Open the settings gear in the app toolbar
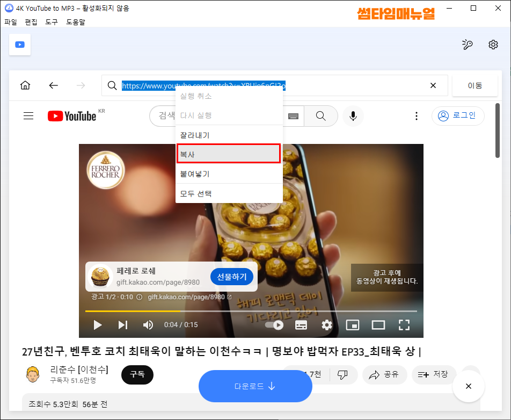Image resolution: width=511 pixels, height=420 pixels. (x=493, y=45)
